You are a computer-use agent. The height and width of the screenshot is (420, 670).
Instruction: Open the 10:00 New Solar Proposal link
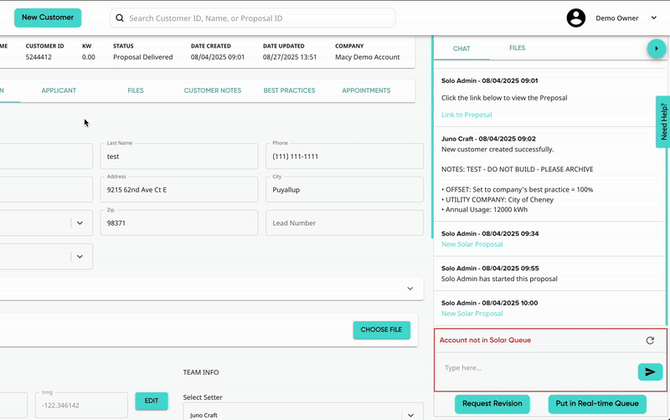(x=472, y=313)
